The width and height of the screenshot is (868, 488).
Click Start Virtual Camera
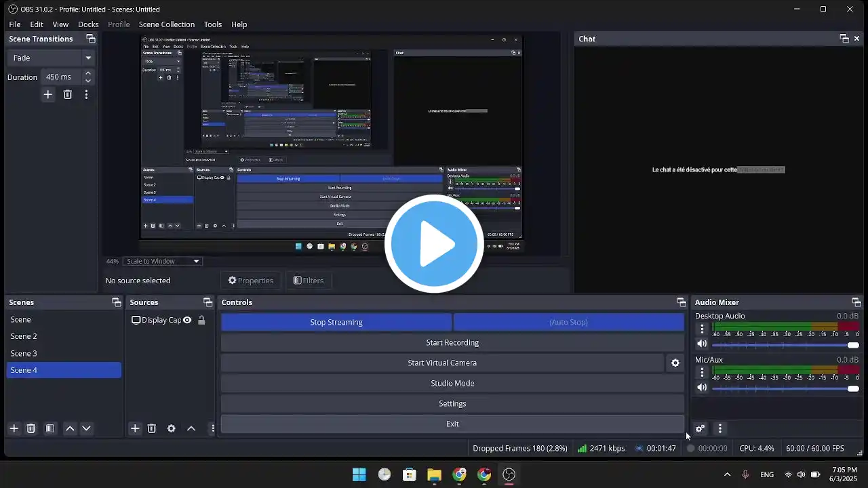point(442,363)
